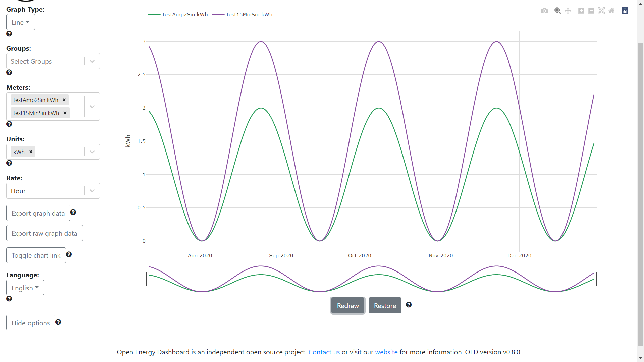
Task: Zoom out on the chart
Action: (x=591, y=11)
